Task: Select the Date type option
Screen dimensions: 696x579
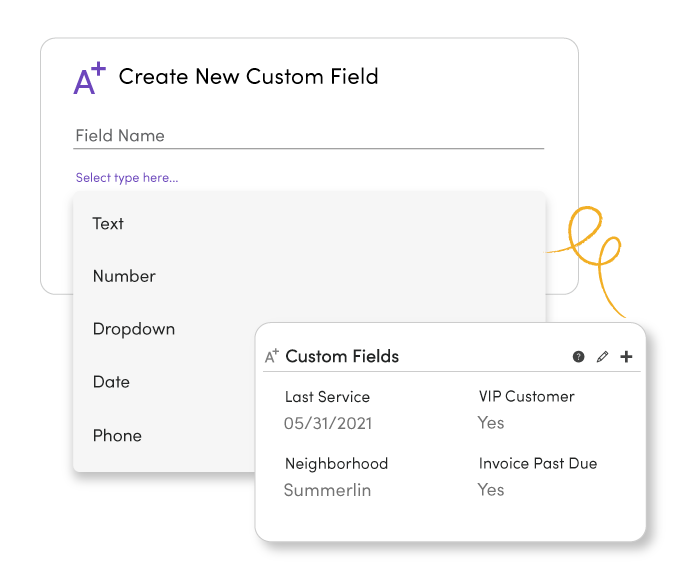Action: click(x=111, y=382)
